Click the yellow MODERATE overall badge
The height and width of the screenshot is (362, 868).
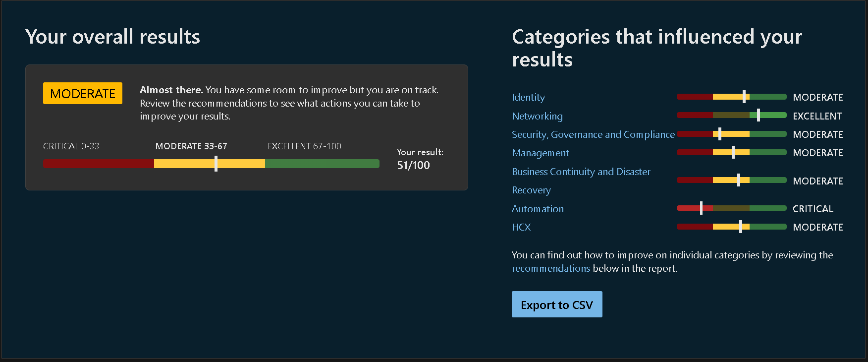(x=83, y=93)
